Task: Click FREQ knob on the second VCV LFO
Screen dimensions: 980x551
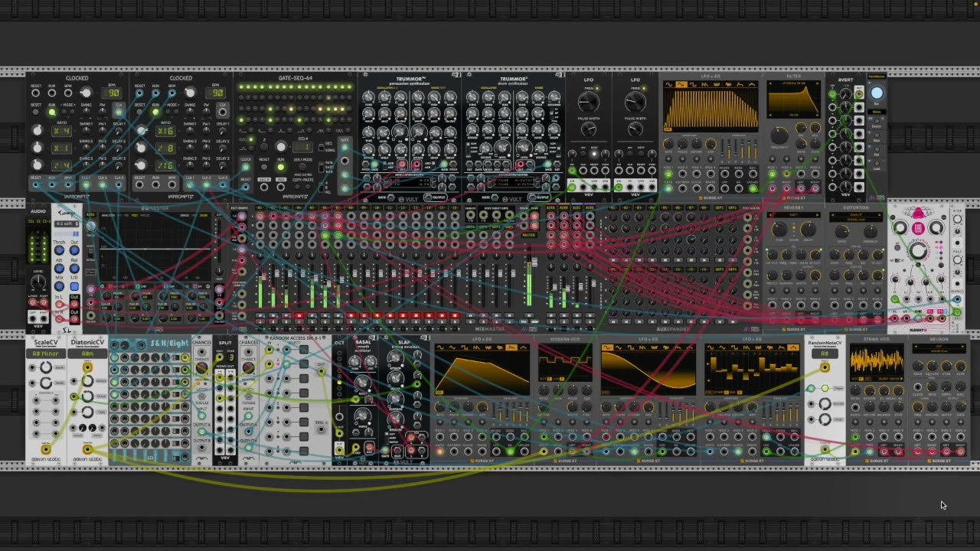Action: (x=635, y=102)
